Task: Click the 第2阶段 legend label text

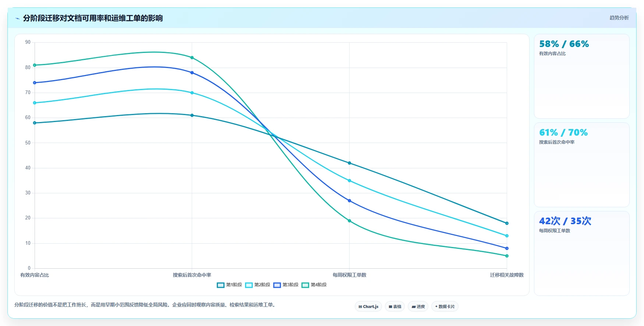Action: (262, 285)
